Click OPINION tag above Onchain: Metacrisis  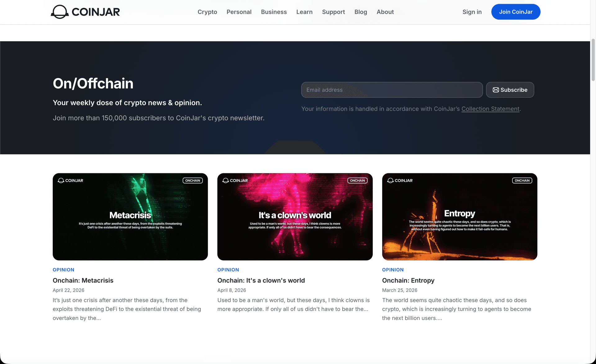tap(63, 270)
